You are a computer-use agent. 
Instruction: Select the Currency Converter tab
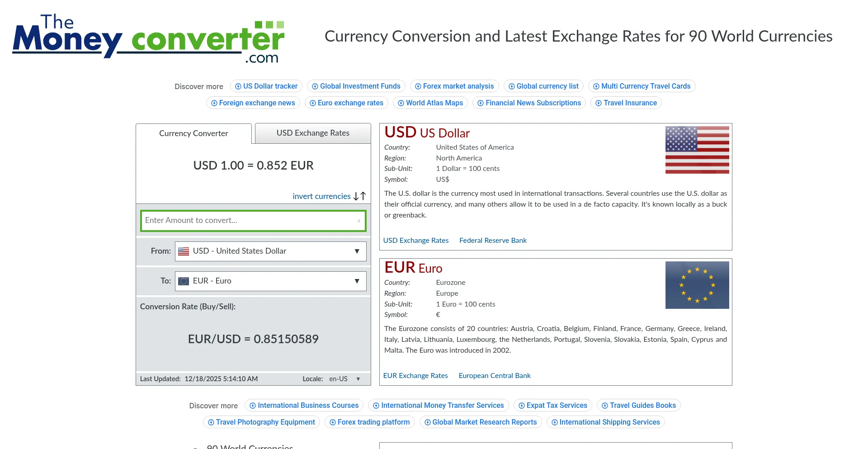pos(193,133)
